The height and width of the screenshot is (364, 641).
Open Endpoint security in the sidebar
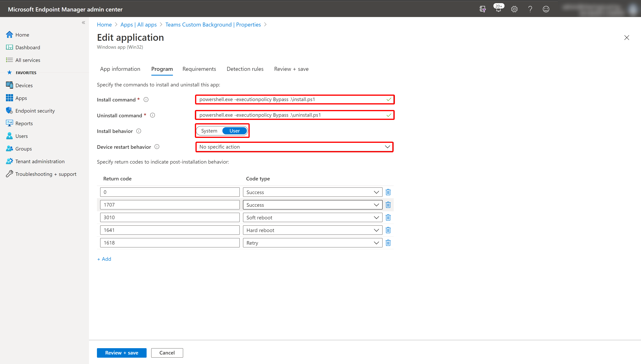pyautogui.click(x=35, y=111)
